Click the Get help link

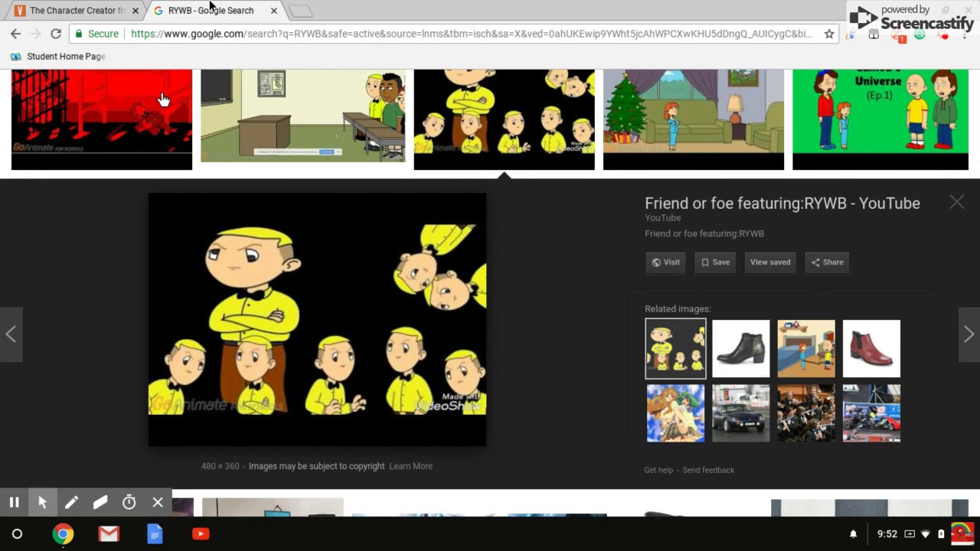click(658, 470)
